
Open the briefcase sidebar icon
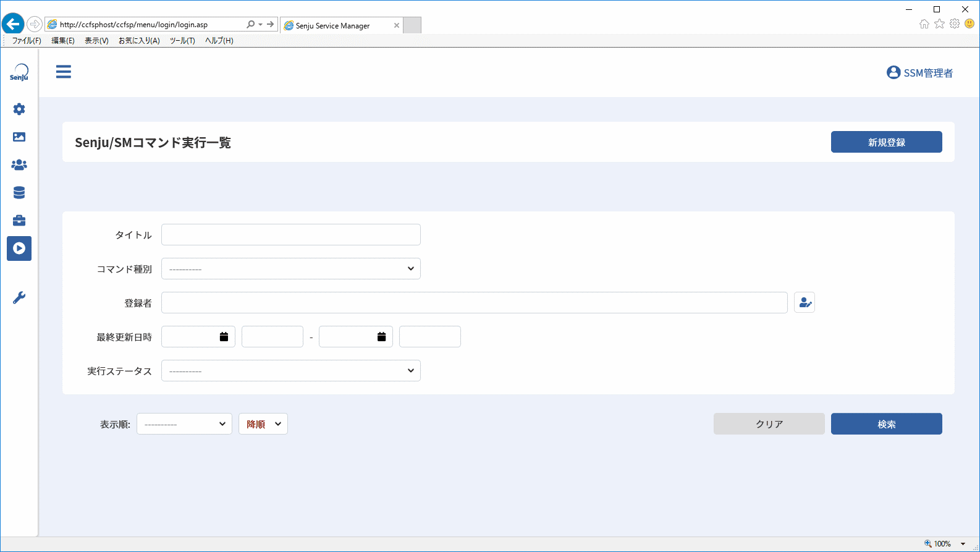(19, 221)
